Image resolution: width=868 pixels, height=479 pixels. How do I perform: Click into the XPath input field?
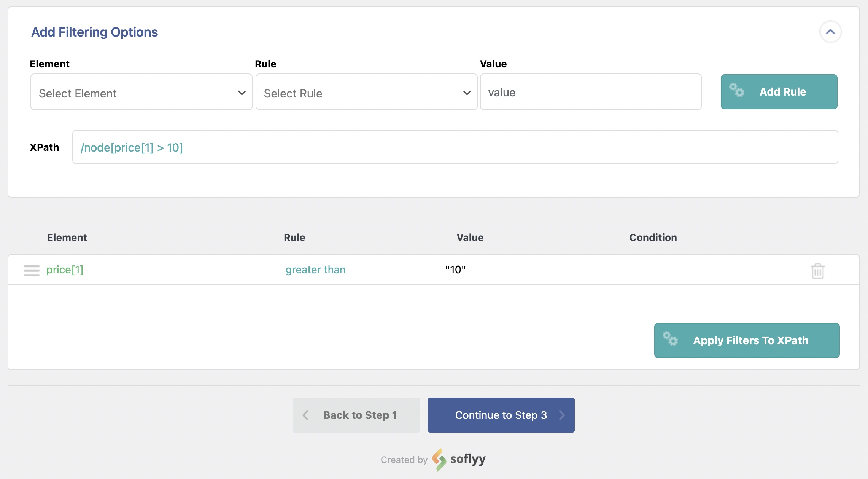point(455,147)
